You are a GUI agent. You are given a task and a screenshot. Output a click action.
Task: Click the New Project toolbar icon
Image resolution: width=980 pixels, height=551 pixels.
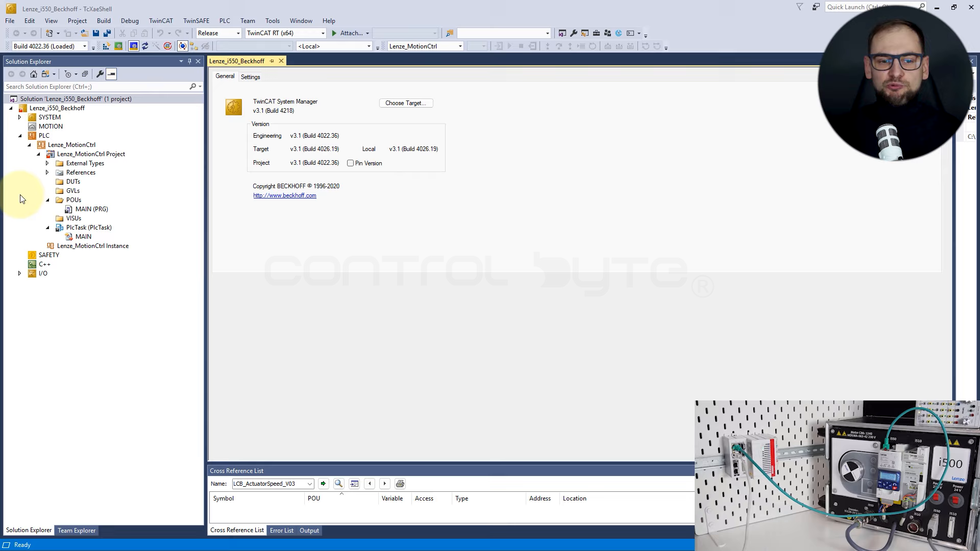click(x=50, y=33)
